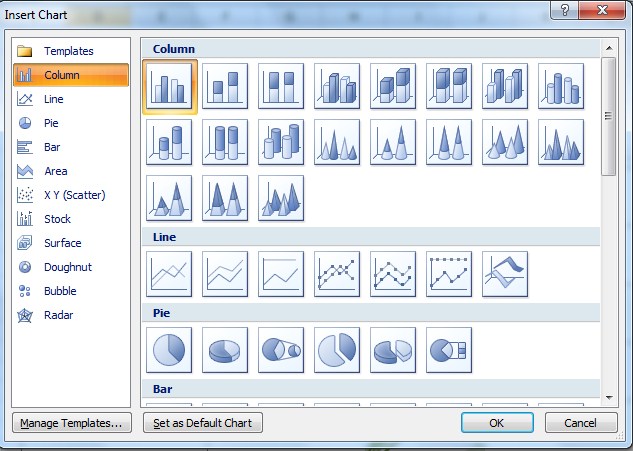Click Set as Default Chart
633x451 pixels.
pos(203,423)
